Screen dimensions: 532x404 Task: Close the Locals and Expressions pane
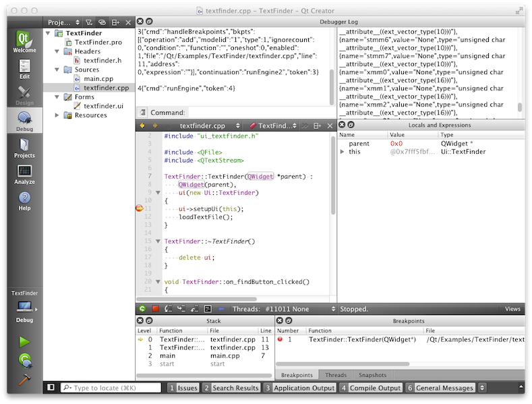(342, 125)
